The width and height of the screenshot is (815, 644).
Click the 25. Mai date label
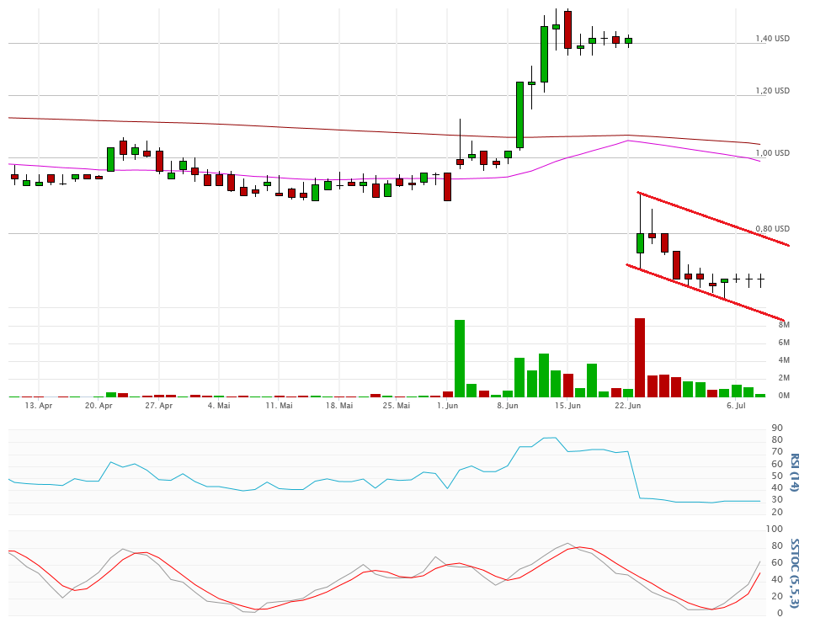pyautogui.click(x=396, y=406)
